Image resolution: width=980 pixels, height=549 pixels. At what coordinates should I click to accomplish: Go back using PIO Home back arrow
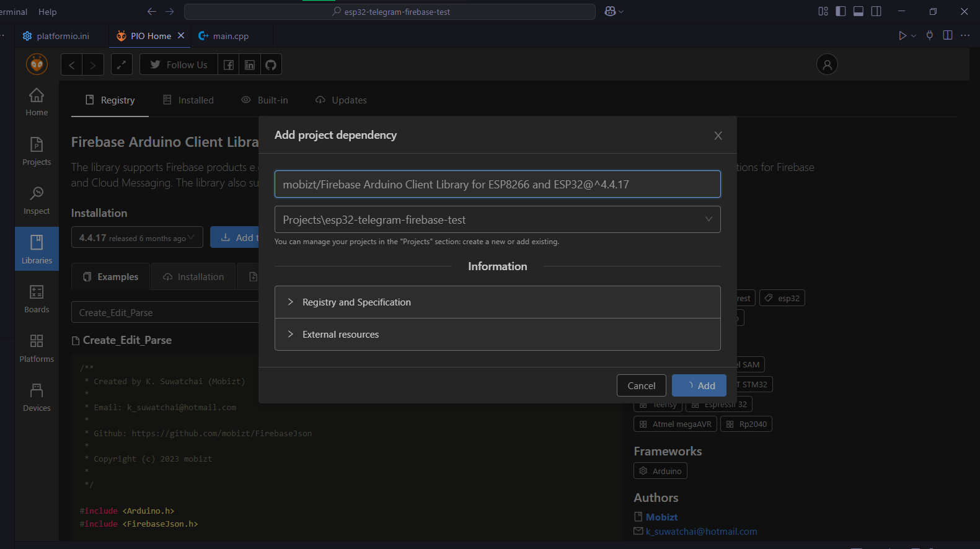[x=71, y=64]
